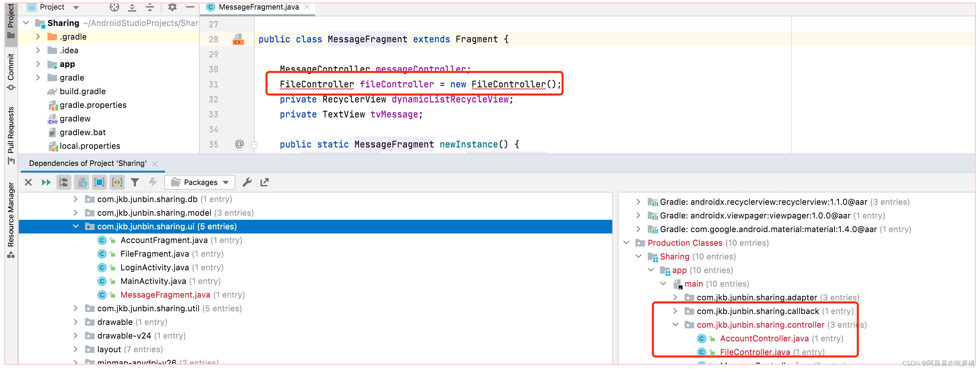Close the Dependencies of Project 'Sharing' tab

coord(154,163)
